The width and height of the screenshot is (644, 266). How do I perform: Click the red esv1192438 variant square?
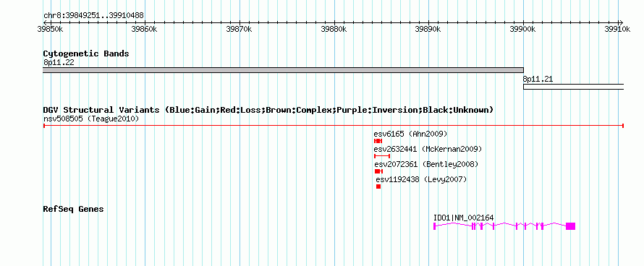tap(378, 186)
